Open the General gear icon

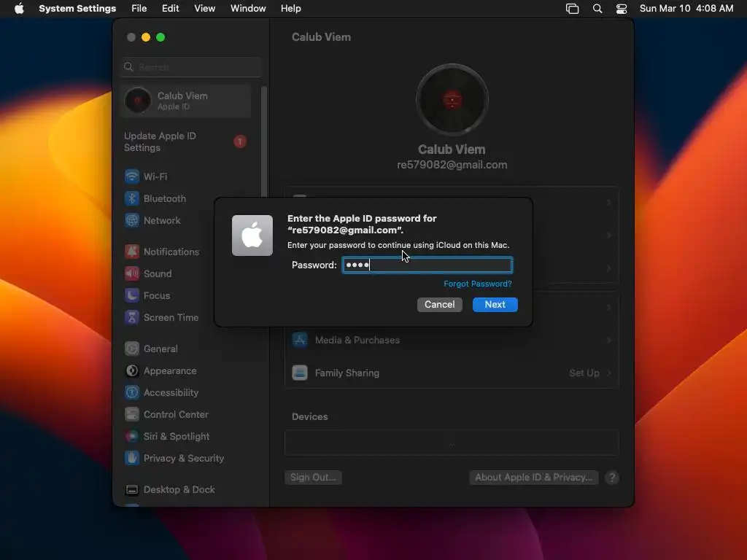click(132, 349)
